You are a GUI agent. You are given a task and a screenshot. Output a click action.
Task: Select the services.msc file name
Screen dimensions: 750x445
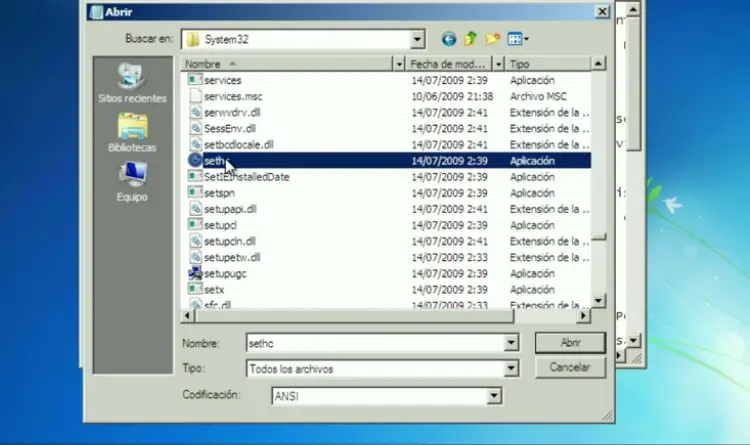[x=233, y=96]
